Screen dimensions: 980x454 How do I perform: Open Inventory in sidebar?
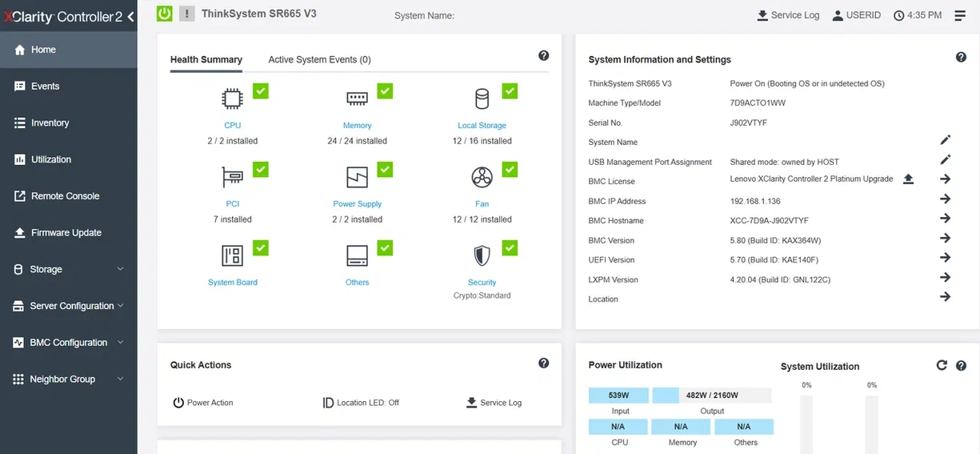69,123
